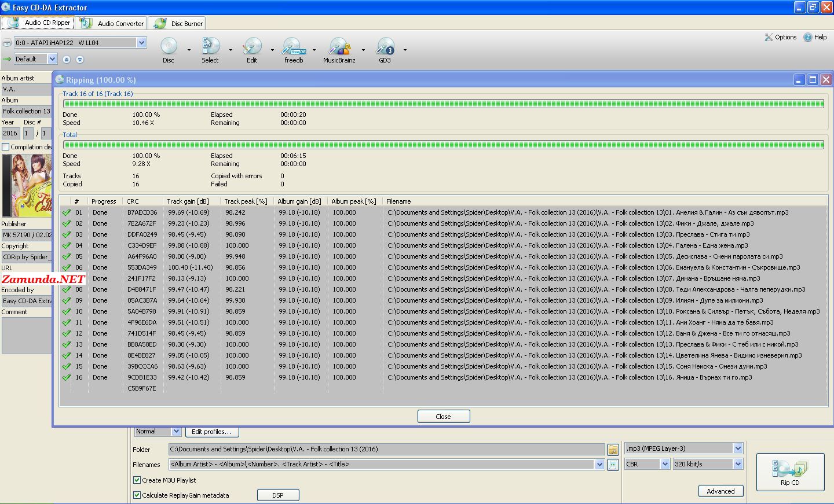Screen dimensions: 834x504
Task: Click the CD drive icon beside drive selector
Action: (x=7, y=43)
